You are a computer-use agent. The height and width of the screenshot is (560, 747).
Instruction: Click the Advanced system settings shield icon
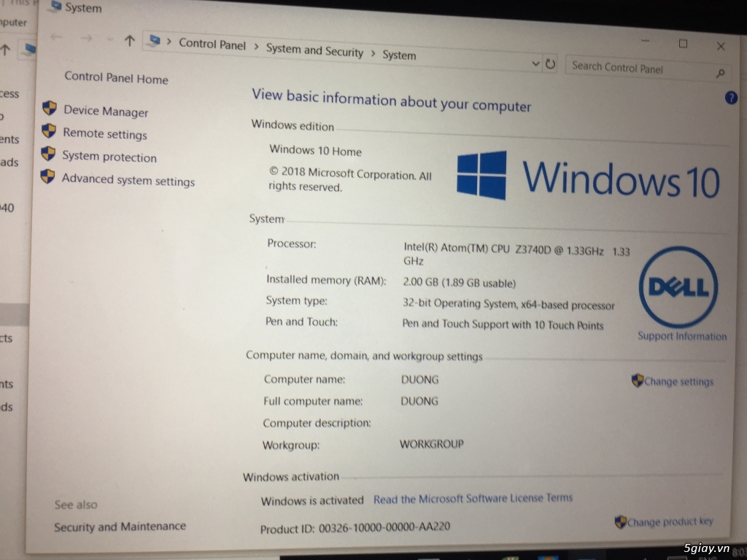(x=47, y=176)
